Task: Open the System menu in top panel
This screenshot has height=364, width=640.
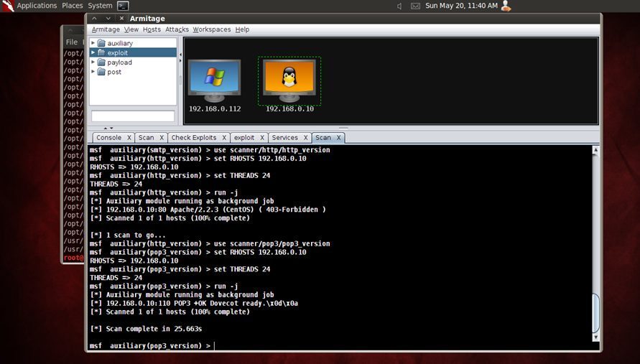Action: (x=100, y=6)
